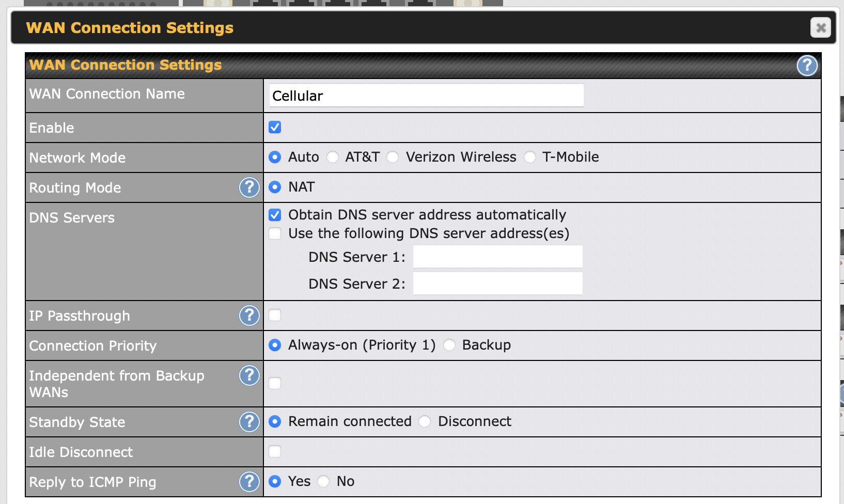Choose Verizon Wireless network mode

tap(393, 157)
